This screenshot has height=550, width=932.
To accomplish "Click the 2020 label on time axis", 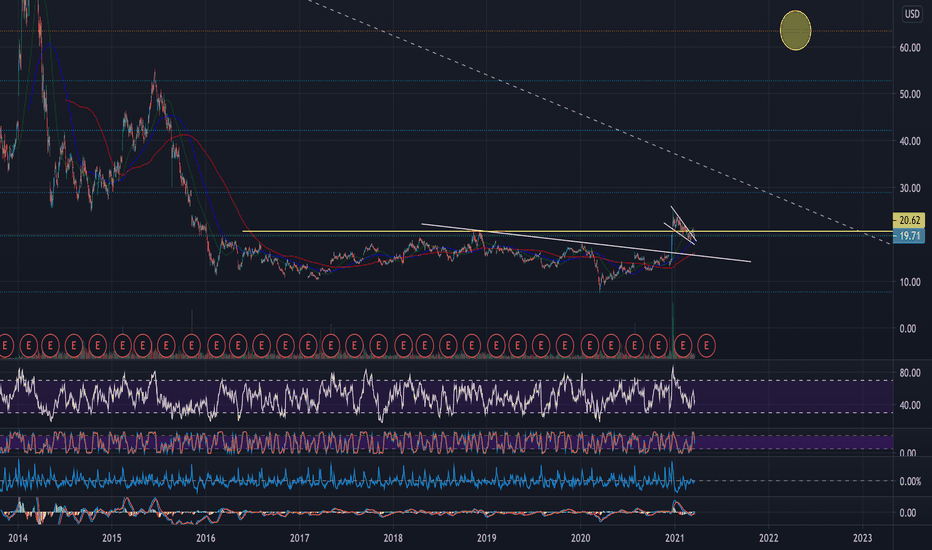I will click(x=581, y=538).
